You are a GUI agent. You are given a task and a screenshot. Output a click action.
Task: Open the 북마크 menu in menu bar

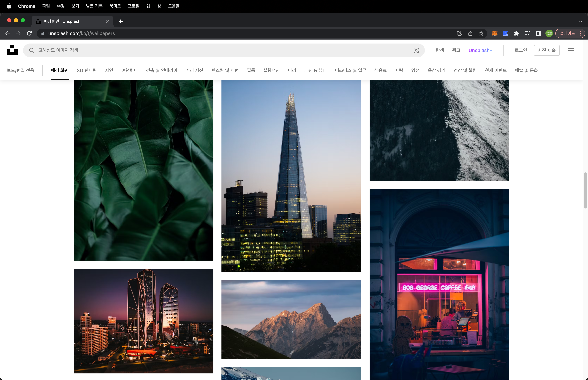tap(115, 6)
